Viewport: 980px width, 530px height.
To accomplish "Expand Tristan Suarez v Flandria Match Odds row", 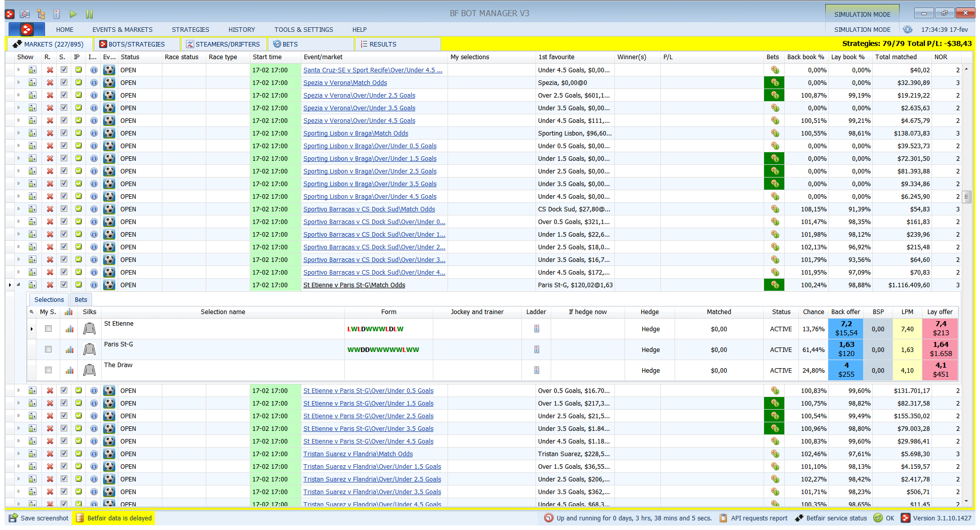I will coord(19,454).
